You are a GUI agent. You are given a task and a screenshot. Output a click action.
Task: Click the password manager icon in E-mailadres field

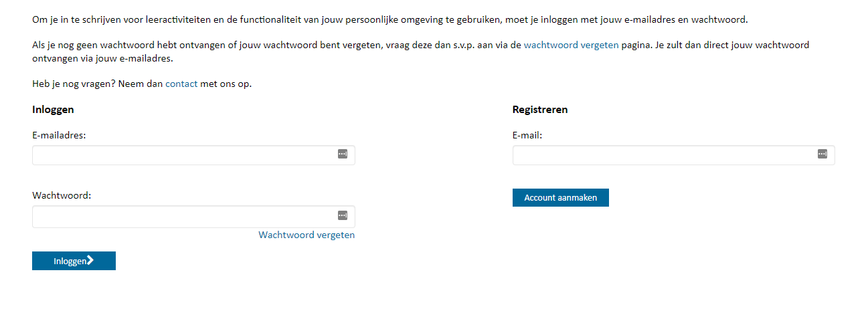[x=343, y=154]
